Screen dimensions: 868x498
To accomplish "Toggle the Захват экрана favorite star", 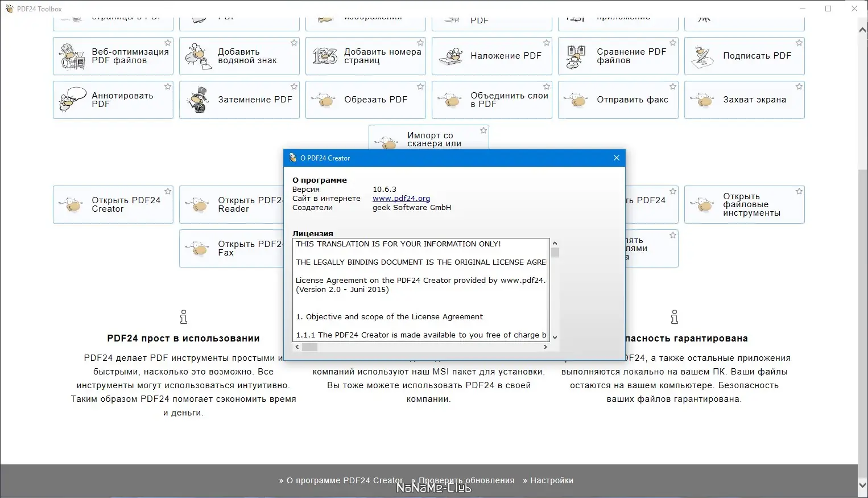I will [799, 87].
